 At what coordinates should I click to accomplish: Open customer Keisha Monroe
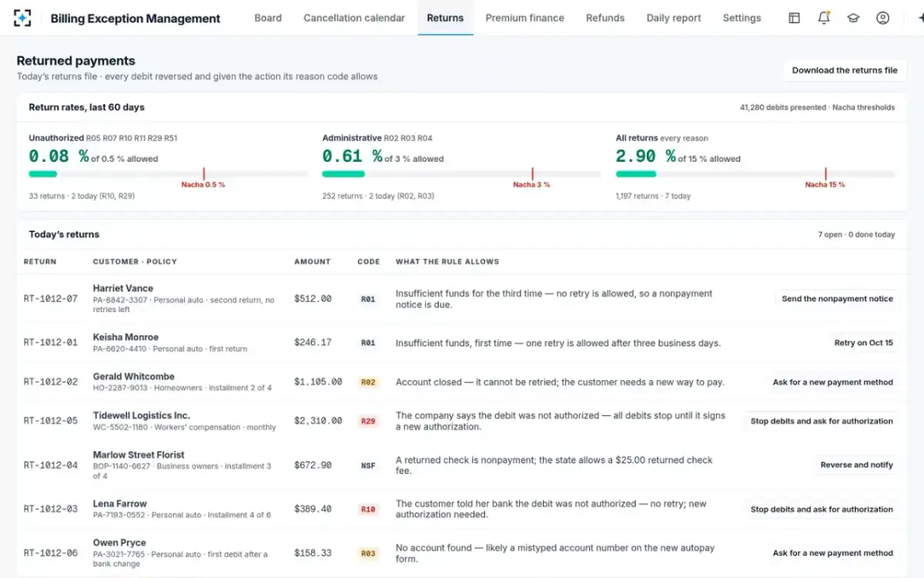pyautogui.click(x=126, y=338)
